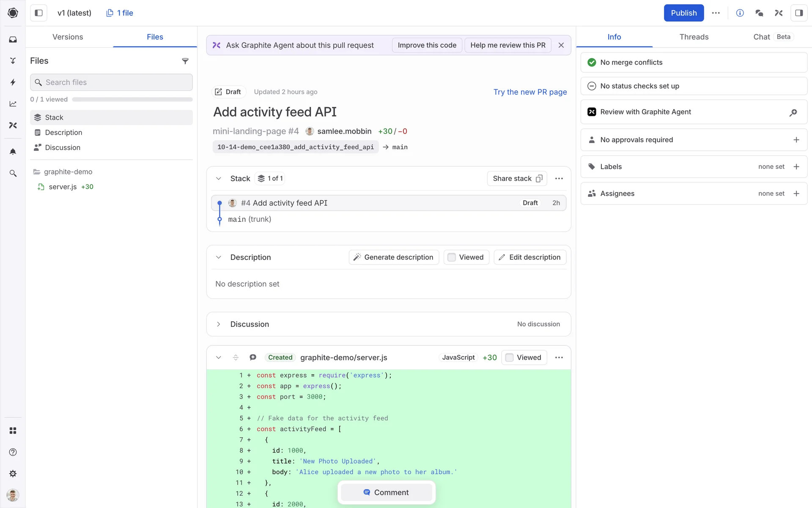
Task: Click the filter files funnel icon
Action: pyautogui.click(x=185, y=61)
